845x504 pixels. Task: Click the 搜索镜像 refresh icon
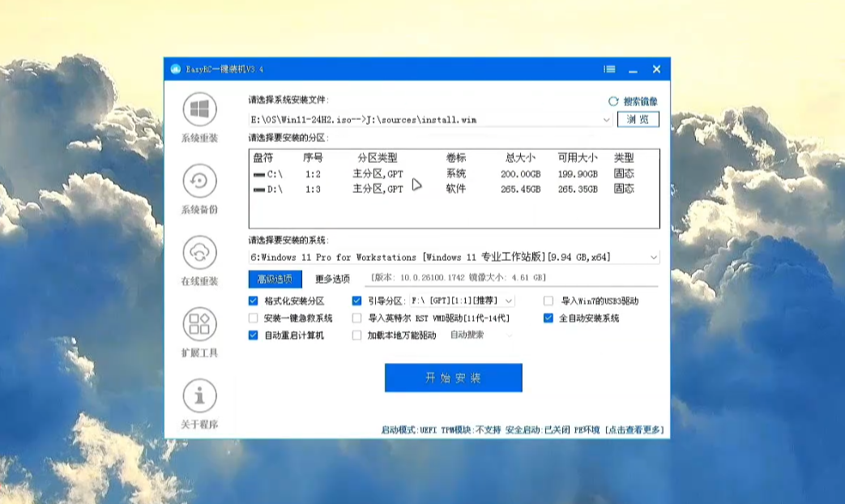pyautogui.click(x=613, y=101)
